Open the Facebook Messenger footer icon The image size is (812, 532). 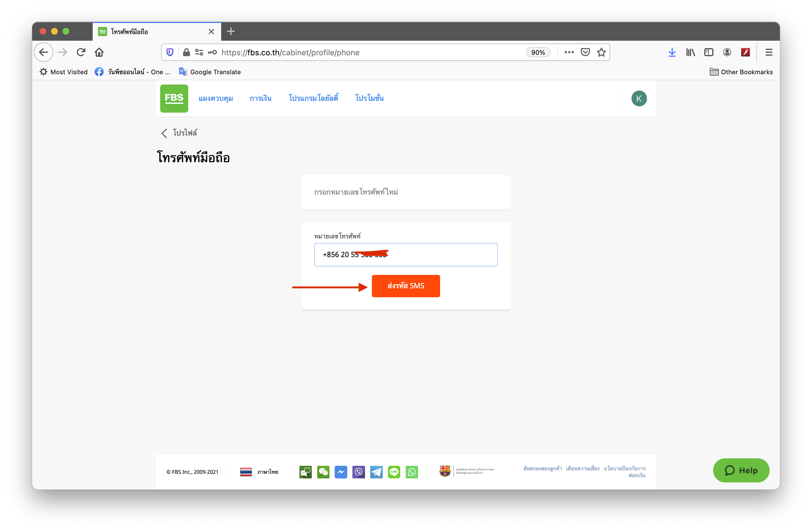tap(340, 472)
